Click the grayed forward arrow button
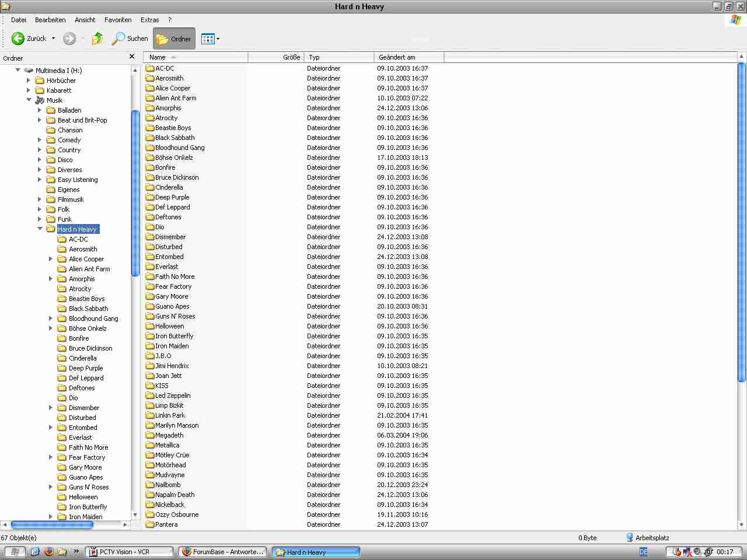 coord(69,38)
